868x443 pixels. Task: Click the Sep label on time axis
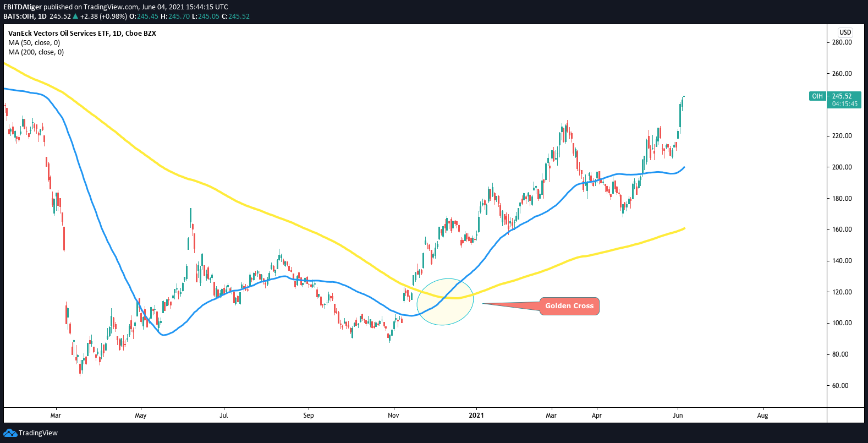pos(309,415)
